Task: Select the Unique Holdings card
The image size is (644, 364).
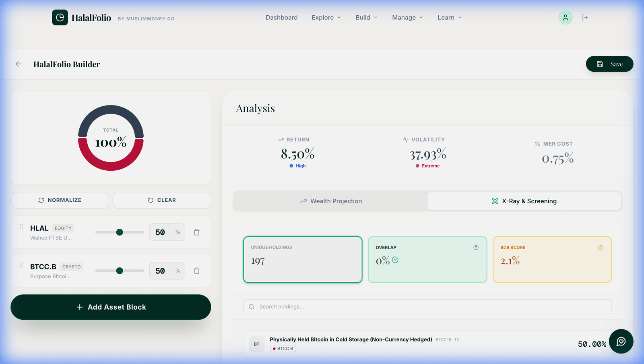Action: coord(303,259)
